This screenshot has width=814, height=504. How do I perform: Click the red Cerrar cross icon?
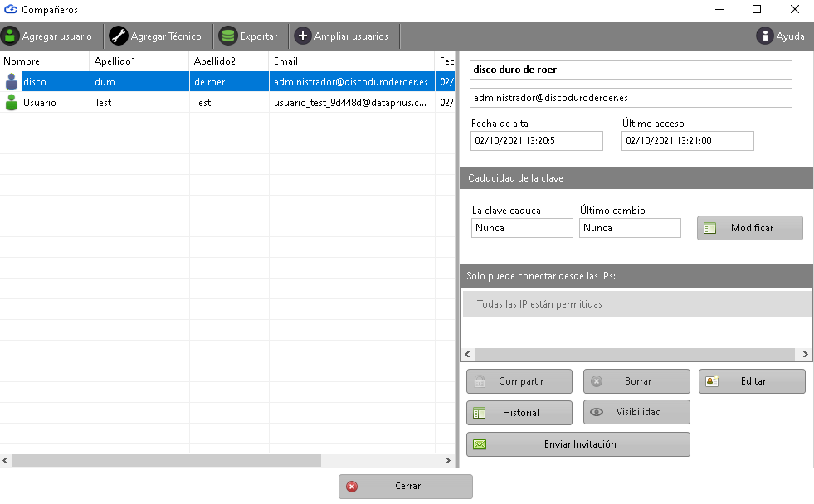[x=352, y=487]
